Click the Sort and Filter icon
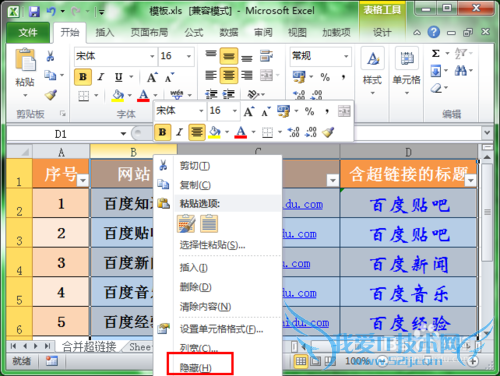Viewport: 500px width, 376px height. 461,53
